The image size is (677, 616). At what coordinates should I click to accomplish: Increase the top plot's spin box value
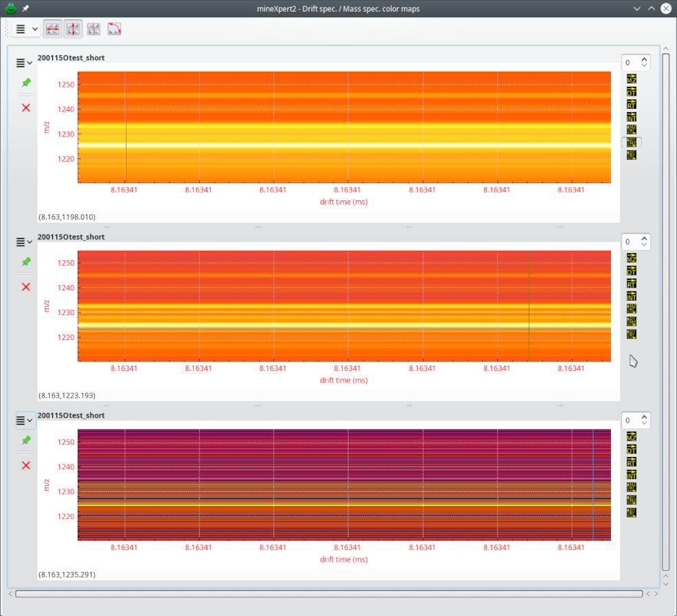click(644, 60)
